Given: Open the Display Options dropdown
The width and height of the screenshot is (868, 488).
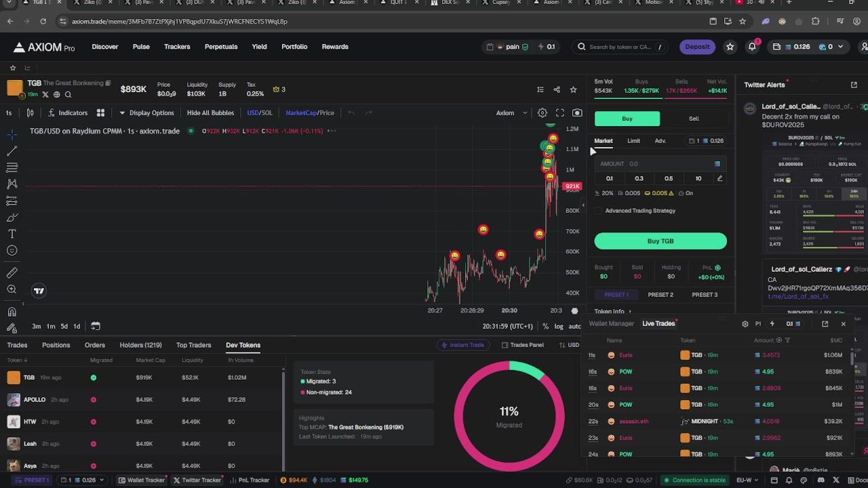Looking at the screenshot, I should [x=146, y=113].
